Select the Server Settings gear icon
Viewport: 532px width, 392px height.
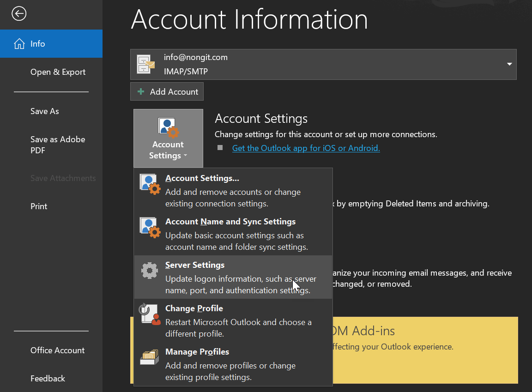149,271
